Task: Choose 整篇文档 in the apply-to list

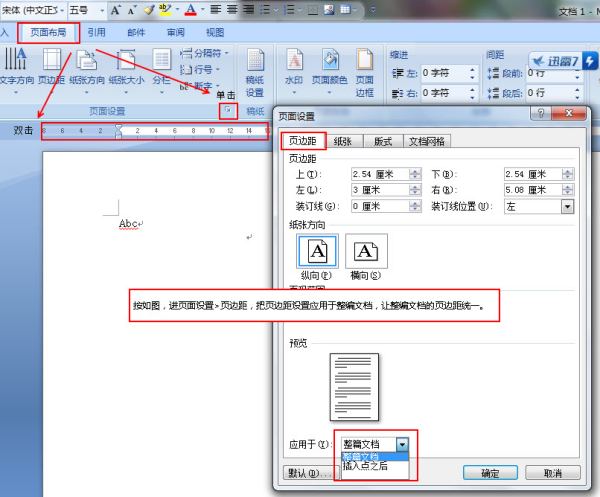Action: click(375, 457)
